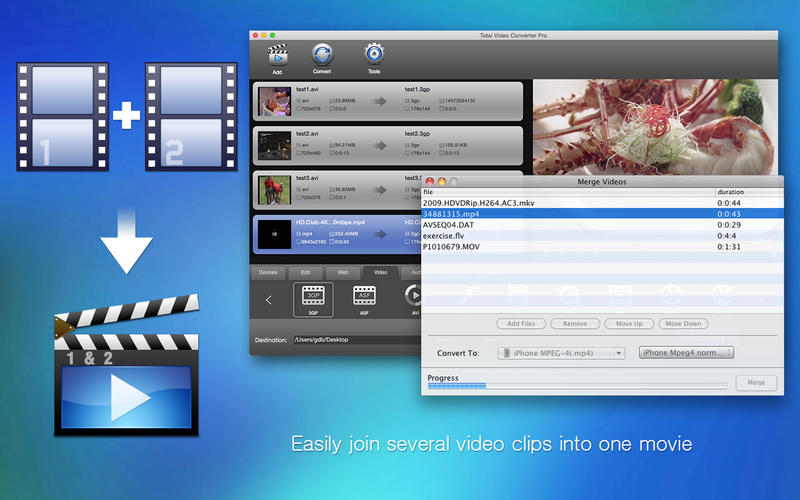The height and width of the screenshot is (500, 800).
Task: Click the HD.Club-4K mp4 file name
Action: coord(330,222)
